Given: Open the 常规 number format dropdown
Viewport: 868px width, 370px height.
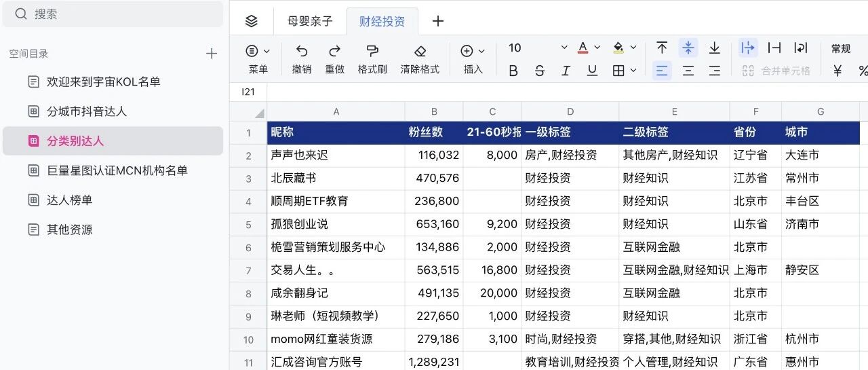Looking at the screenshot, I should (x=841, y=48).
